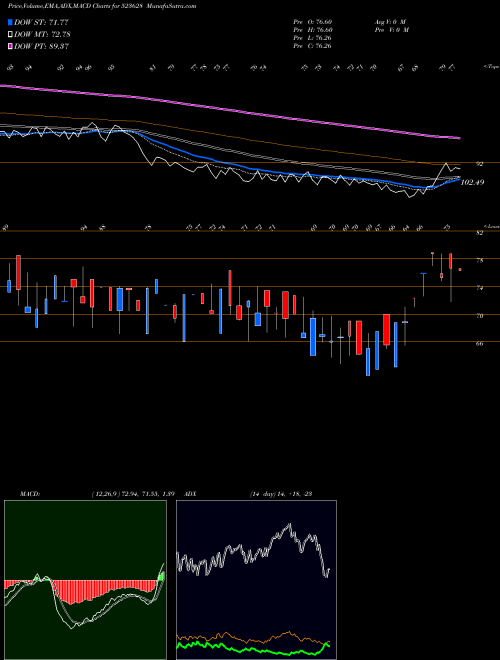Image resolution: width=500 pixels, height=660 pixels.
Task: Click the 74 axis label on candlestick chart
Action: tap(479, 288)
